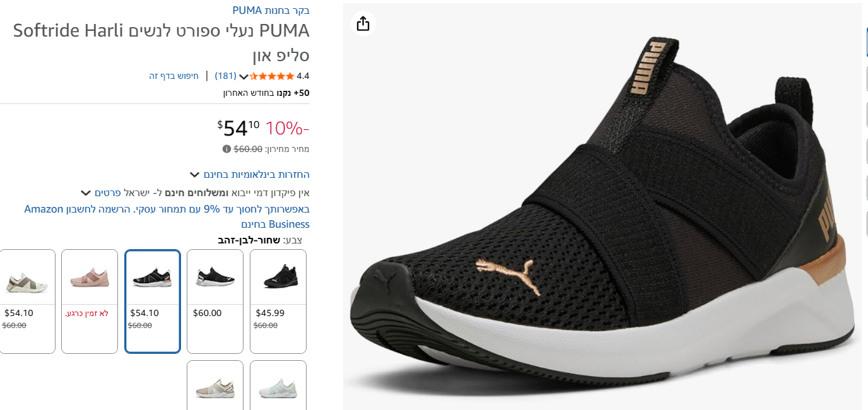
Task: Click the info icon beside $60.00 list price
Action: (226, 149)
